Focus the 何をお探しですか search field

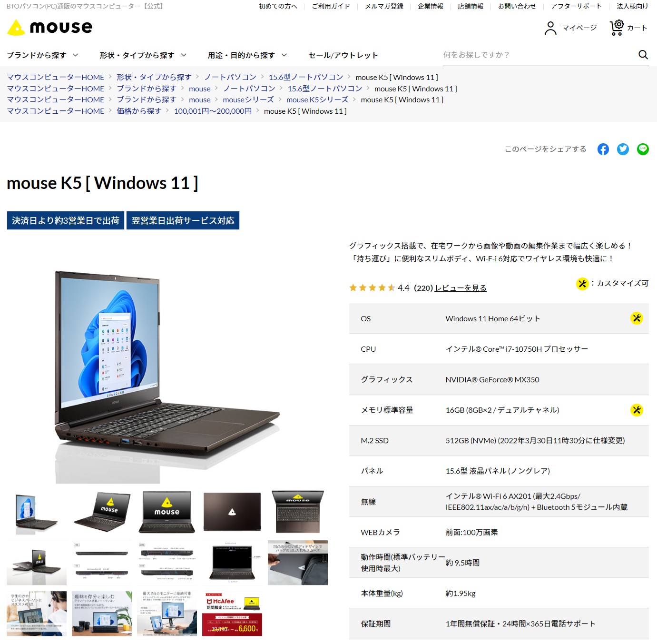pyautogui.click(x=539, y=55)
